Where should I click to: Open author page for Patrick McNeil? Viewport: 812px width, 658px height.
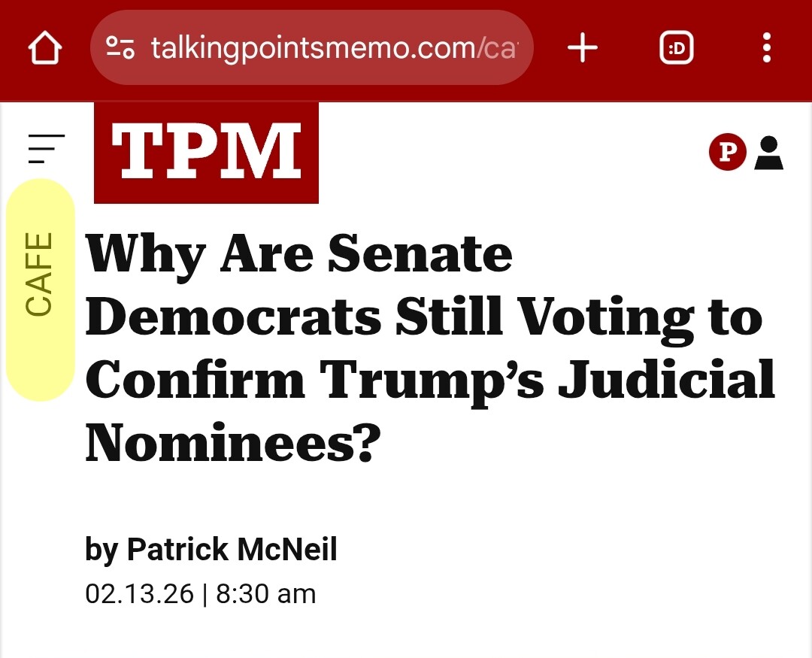232,549
